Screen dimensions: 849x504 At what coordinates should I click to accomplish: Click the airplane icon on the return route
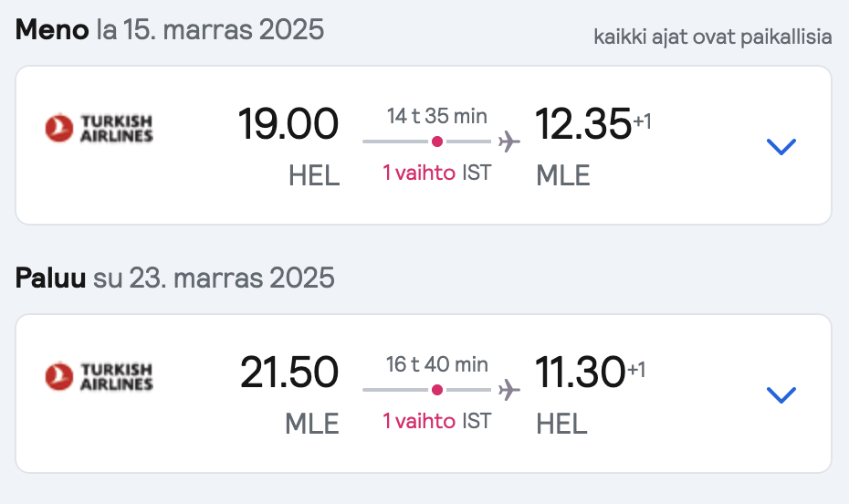pyautogui.click(x=509, y=390)
